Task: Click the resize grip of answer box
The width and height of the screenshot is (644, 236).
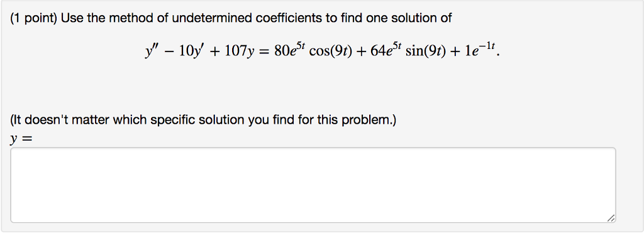Action: 611,218
